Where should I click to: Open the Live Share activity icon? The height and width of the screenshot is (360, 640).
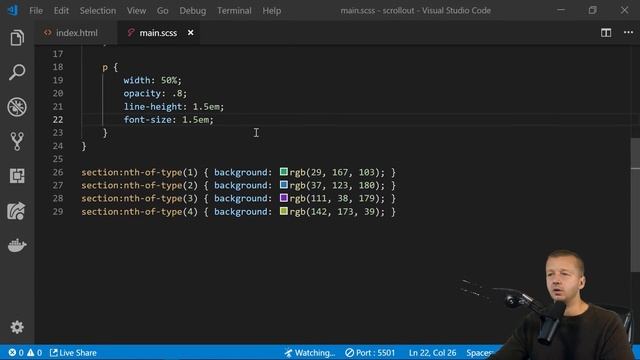point(17,211)
